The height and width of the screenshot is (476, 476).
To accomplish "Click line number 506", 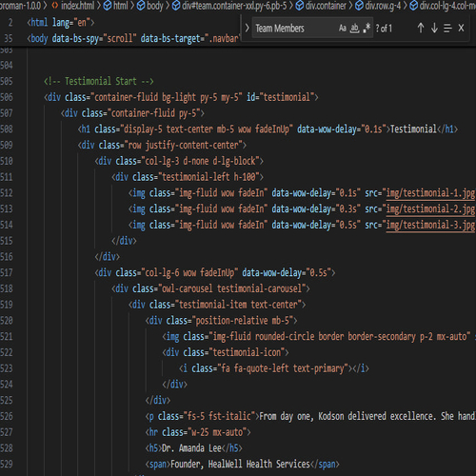I will [7, 97].
